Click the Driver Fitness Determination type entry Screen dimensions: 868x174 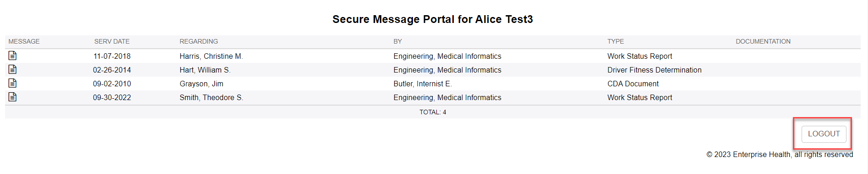[x=654, y=70]
